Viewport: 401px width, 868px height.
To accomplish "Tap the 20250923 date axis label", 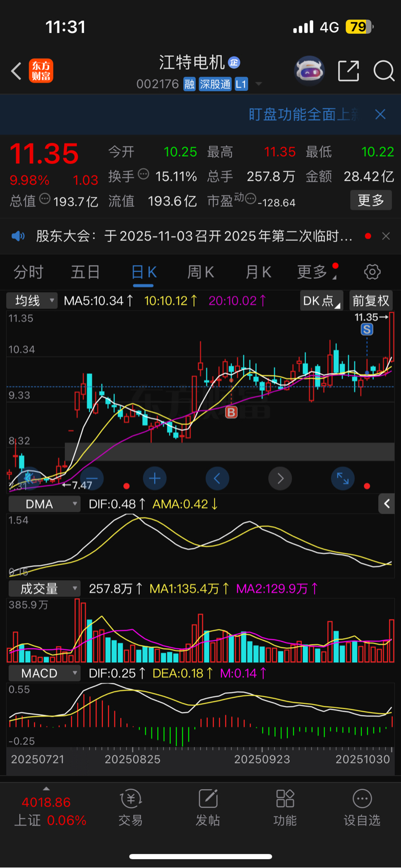I will (262, 759).
